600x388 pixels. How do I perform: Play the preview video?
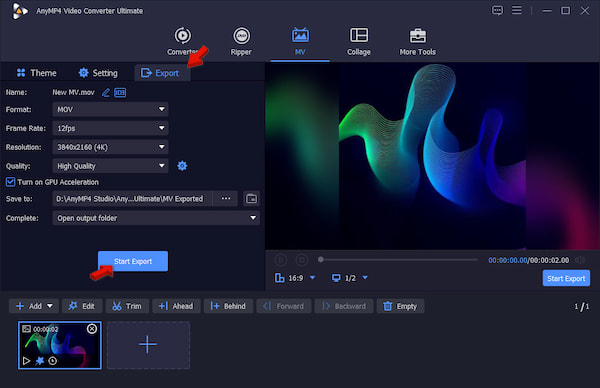(280, 260)
